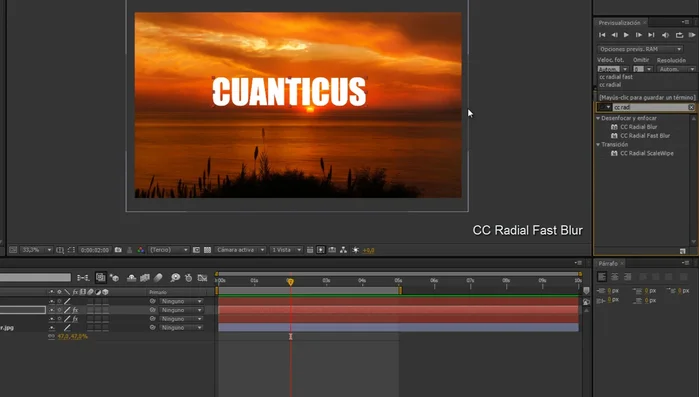Open the (Tercio) resolution dropdown

coord(169,250)
